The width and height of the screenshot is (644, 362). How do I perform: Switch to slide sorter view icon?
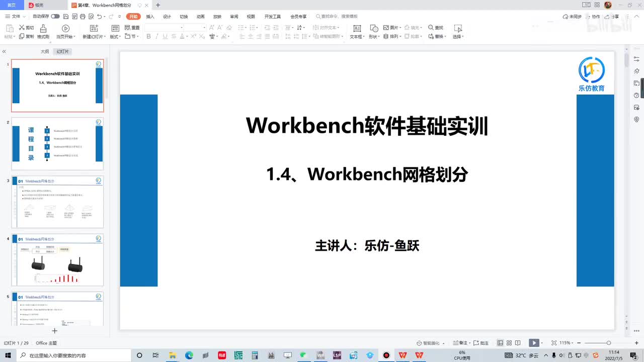point(509,343)
